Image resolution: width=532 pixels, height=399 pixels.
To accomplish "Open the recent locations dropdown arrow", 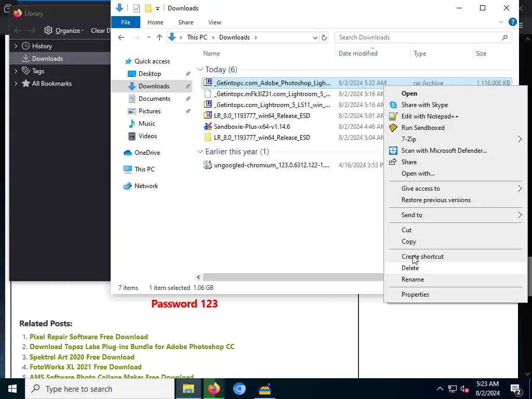I will pos(149,37).
